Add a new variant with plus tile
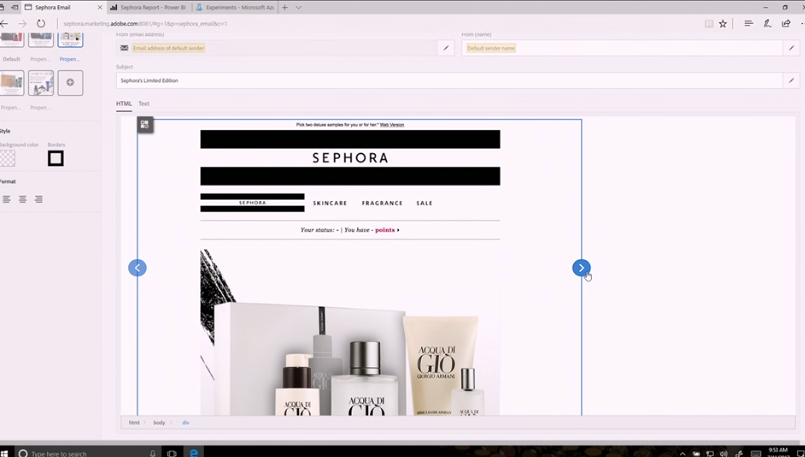The image size is (805, 457). [70, 83]
